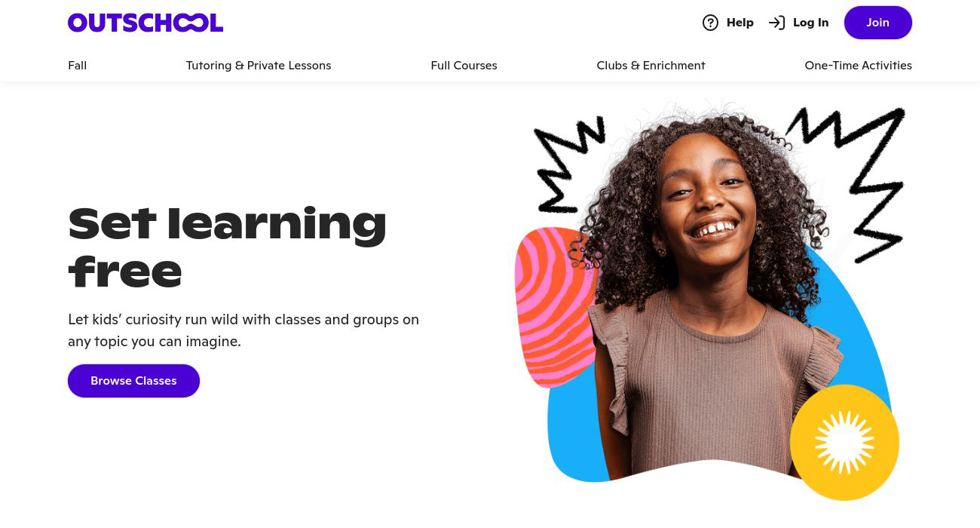Image resolution: width=980 pixels, height=528 pixels.
Task: Open the Fall category menu
Action: click(x=78, y=66)
